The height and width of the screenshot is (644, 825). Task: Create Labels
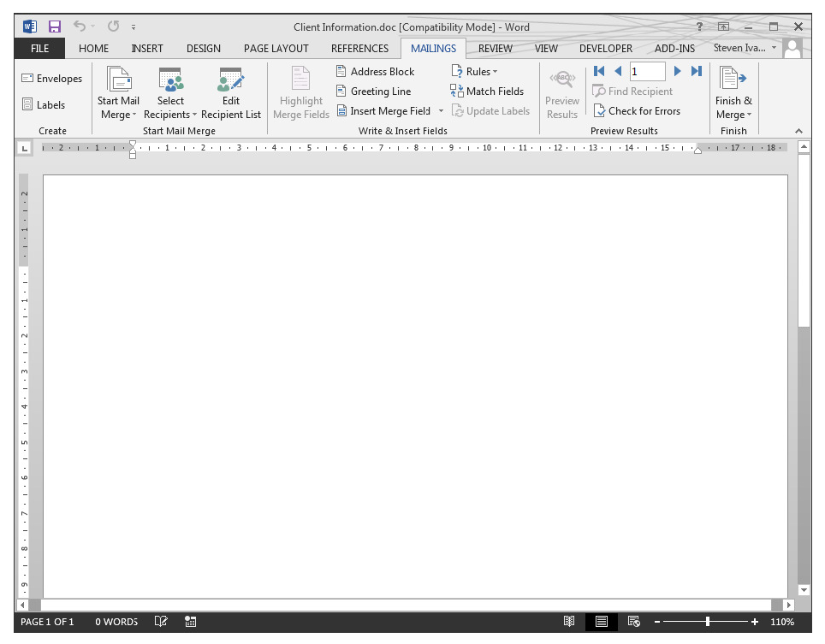(44, 104)
